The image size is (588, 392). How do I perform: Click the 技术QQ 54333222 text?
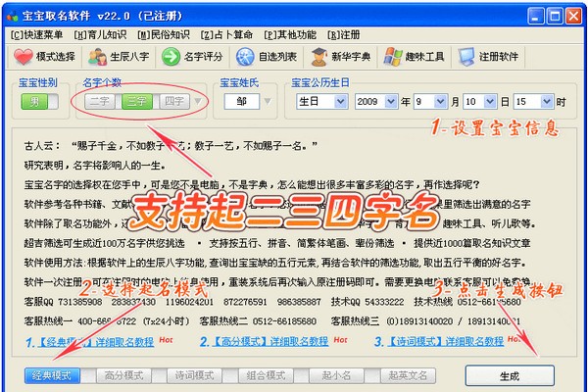(x=367, y=302)
